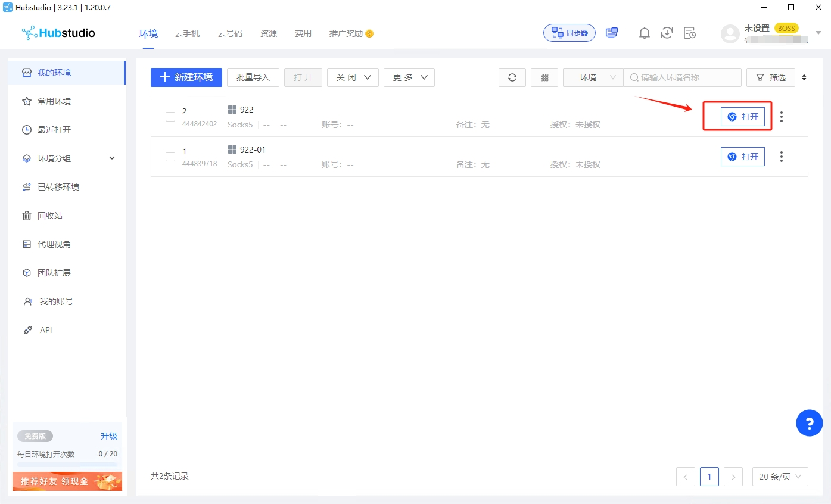
Task: Click the 新建环境 button
Action: coord(186,77)
